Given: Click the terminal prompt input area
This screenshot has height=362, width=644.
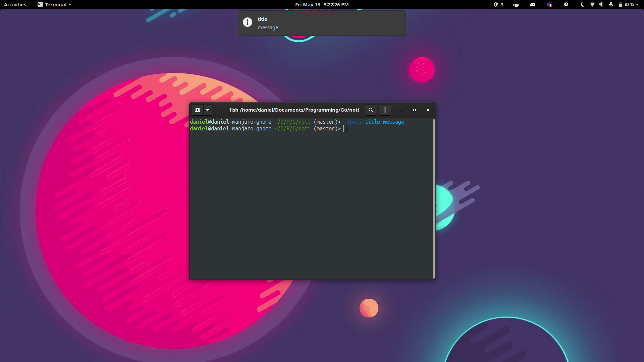Looking at the screenshot, I should pyautogui.click(x=345, y=129).
